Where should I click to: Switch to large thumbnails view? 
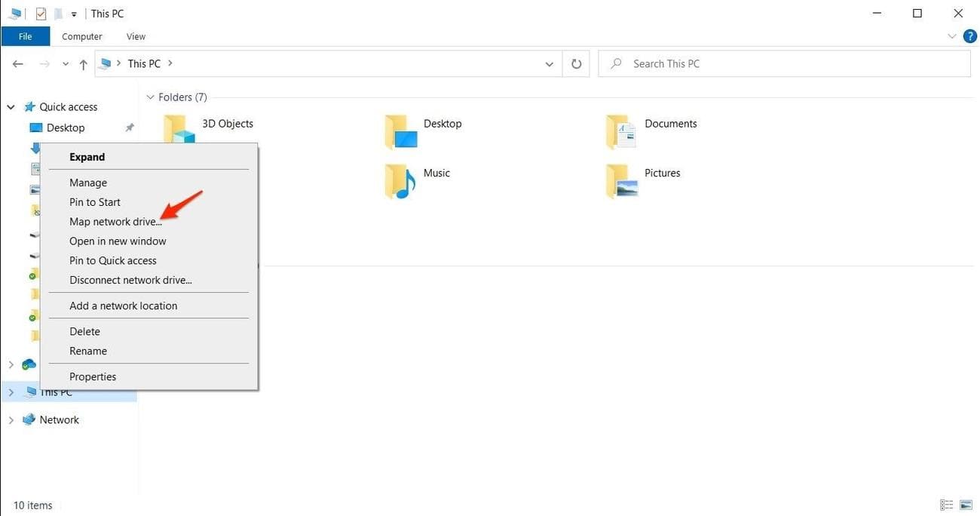(x=966, y=504)
